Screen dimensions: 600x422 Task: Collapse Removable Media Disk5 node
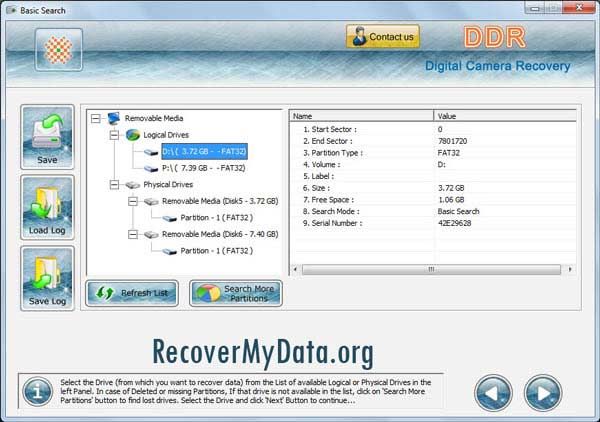(x=133, y=201)
